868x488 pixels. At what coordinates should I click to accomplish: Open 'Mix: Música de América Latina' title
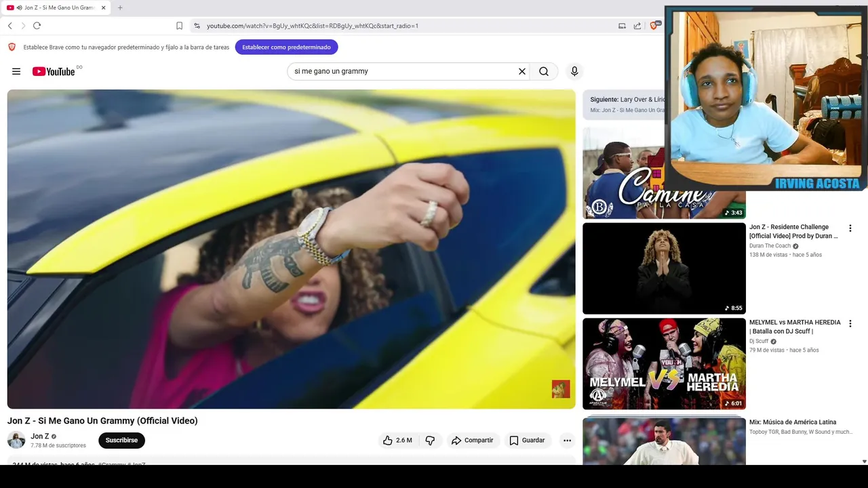click(793, 422)
